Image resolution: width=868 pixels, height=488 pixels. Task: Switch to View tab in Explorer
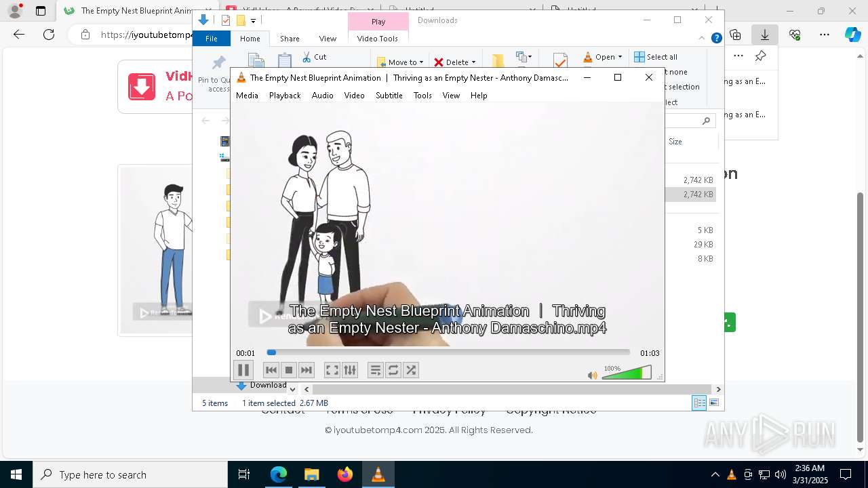328,39
